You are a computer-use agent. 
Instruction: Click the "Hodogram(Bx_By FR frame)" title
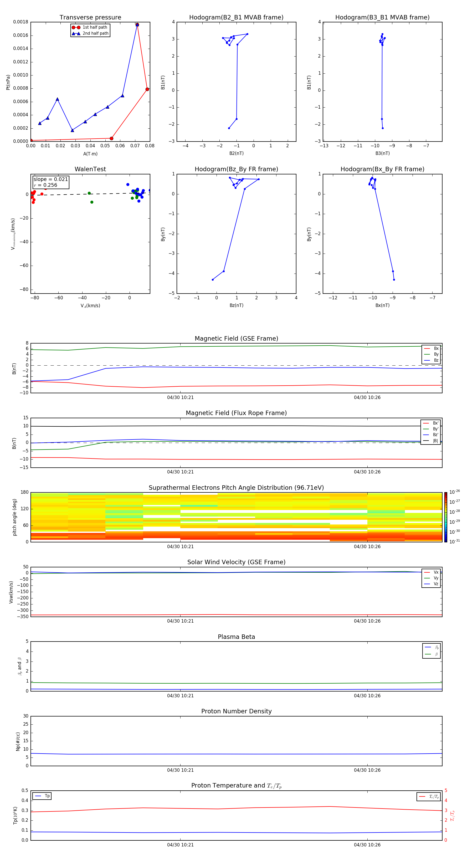[x=382, y=169]
